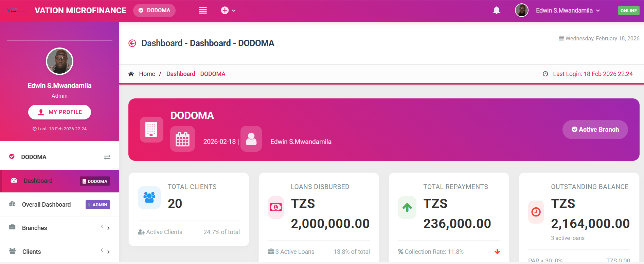This screenshot has width=644, height=264.
Task: Open the plus quick-add dropdown
Action: pos(228,11)
